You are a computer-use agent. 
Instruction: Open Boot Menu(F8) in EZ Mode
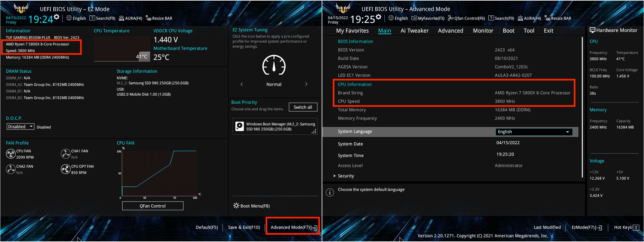(x=251, y=206)
